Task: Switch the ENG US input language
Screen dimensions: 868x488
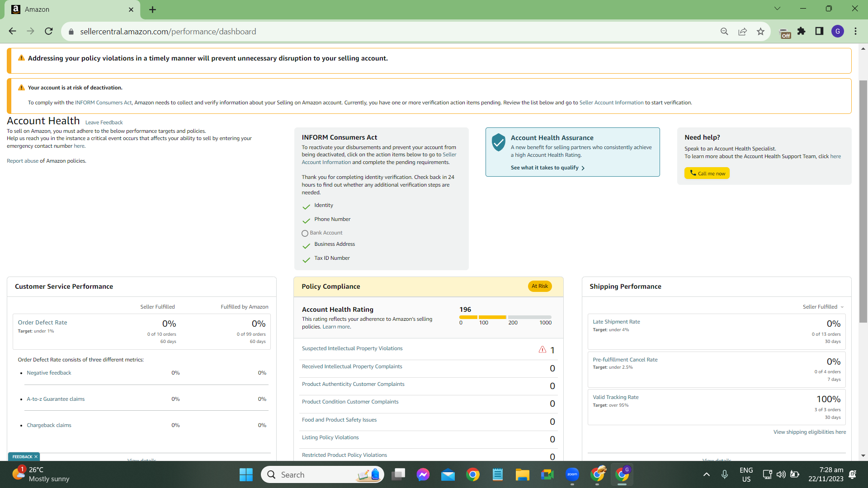Action: click(746, 474)
